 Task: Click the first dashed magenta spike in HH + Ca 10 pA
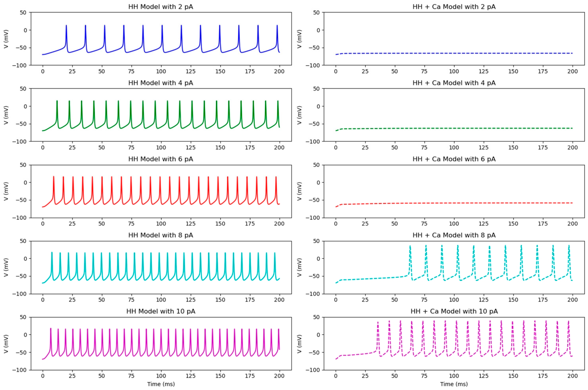(378, 339)
